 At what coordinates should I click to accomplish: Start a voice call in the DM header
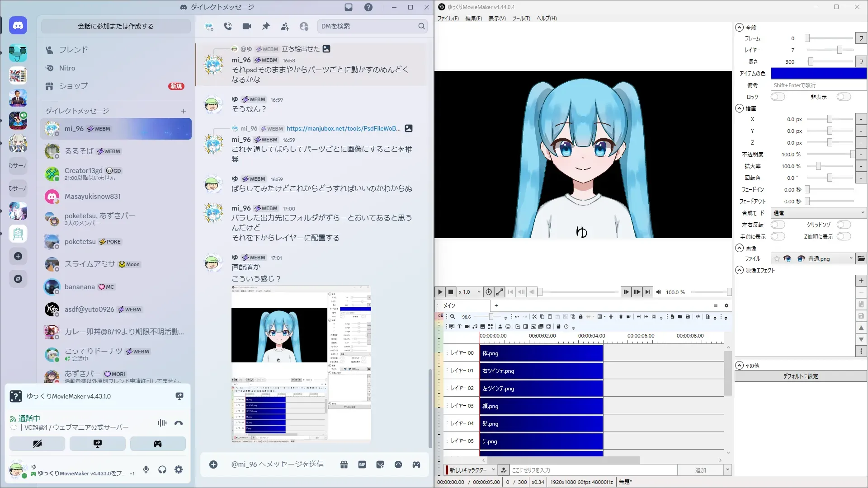point(228,26)
